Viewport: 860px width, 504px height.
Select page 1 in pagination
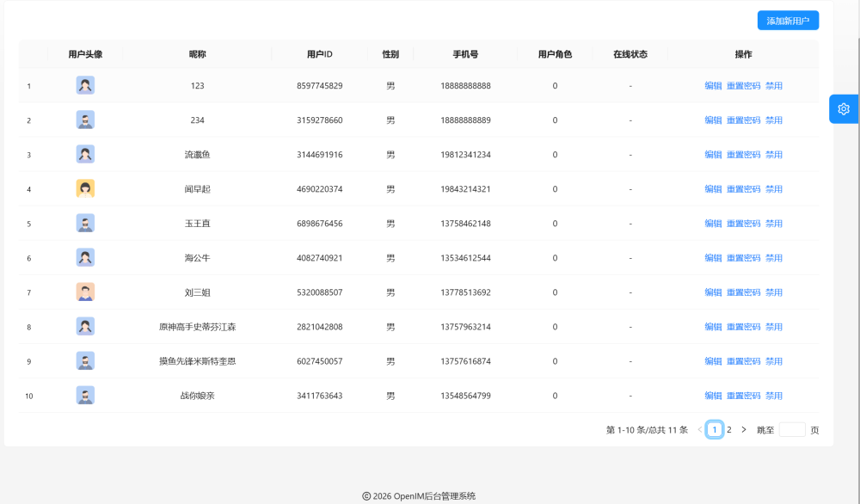[x=715, y=429]
